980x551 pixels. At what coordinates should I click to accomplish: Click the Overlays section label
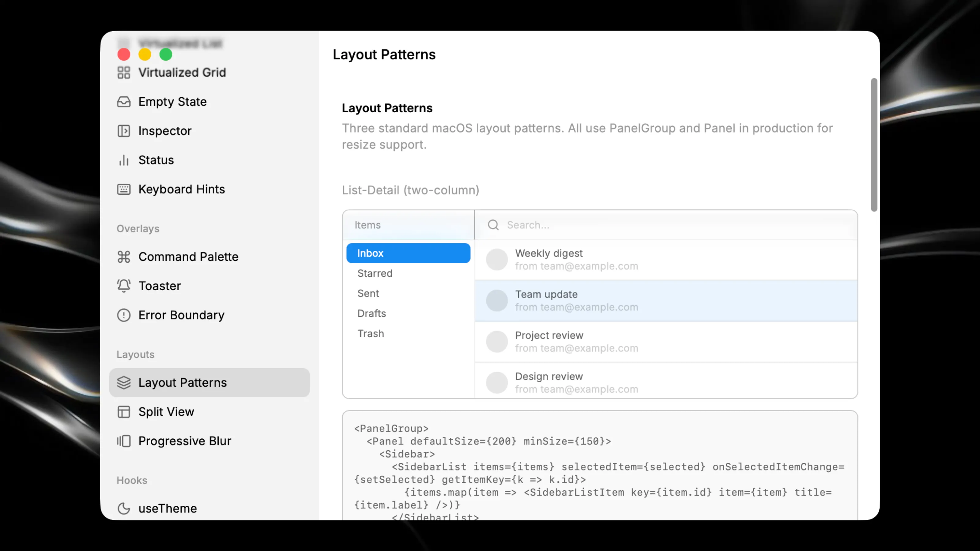click(x=138, y=229)
